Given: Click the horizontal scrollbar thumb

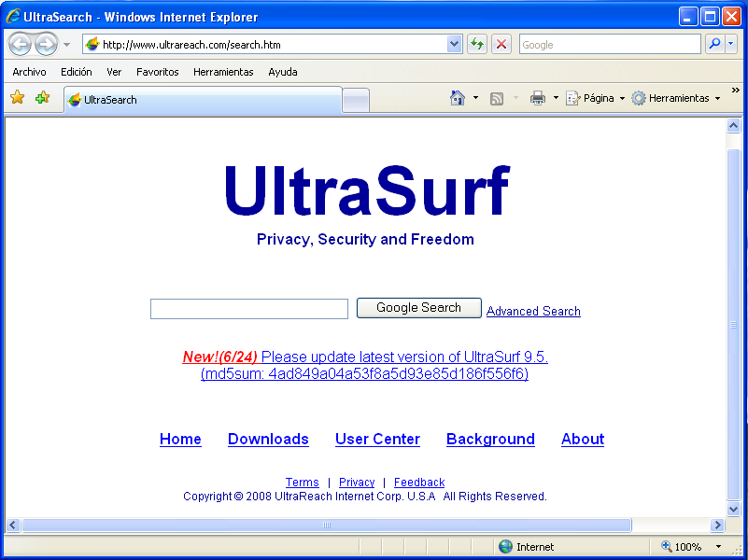Looking at the screenshot, I should [x=327, y=525].
